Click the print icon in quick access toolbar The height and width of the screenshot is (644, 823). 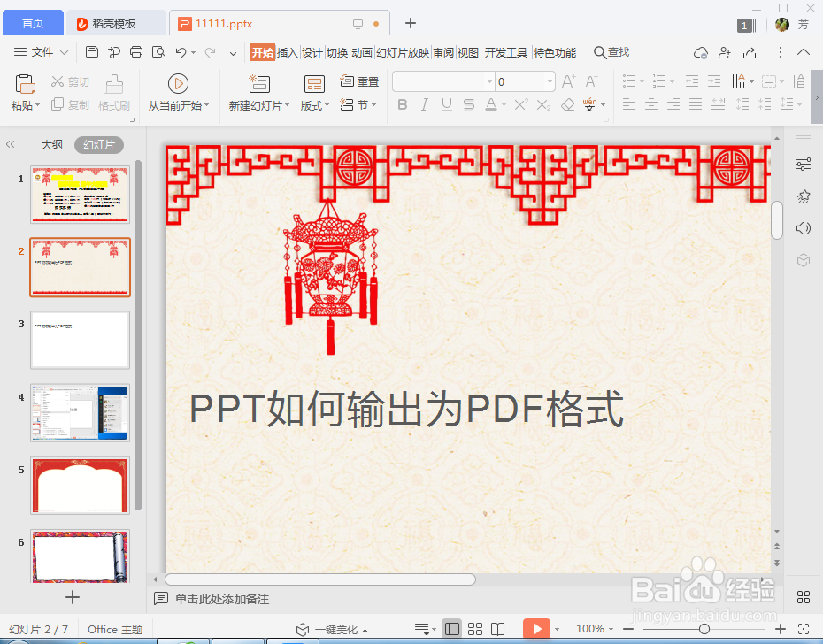[135, 52]
